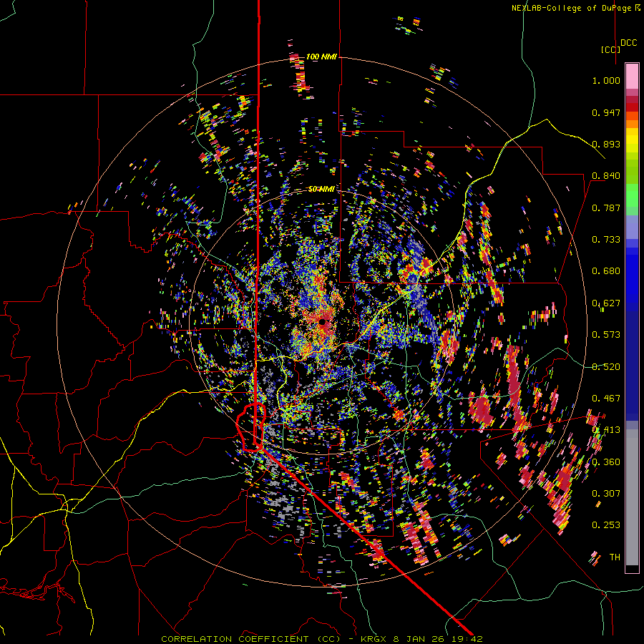
Task: Click the 0.573 scale value
Action: point(606,335)
